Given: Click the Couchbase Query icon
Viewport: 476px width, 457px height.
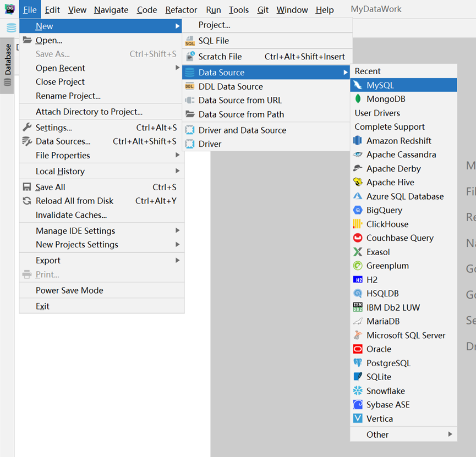Looking at the screenshot, I should click(358, 238).
